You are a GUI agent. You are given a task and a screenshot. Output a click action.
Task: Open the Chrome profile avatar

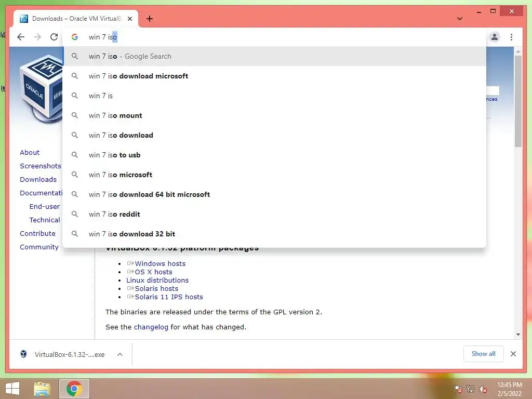click(x=495, y=37)
